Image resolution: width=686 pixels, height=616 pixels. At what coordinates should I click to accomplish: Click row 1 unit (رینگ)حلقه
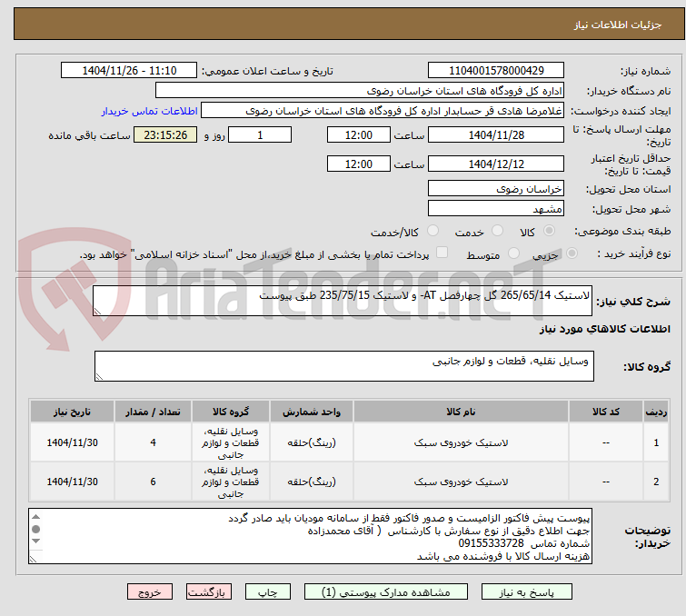pyautogui.click(x=311, y=442)
